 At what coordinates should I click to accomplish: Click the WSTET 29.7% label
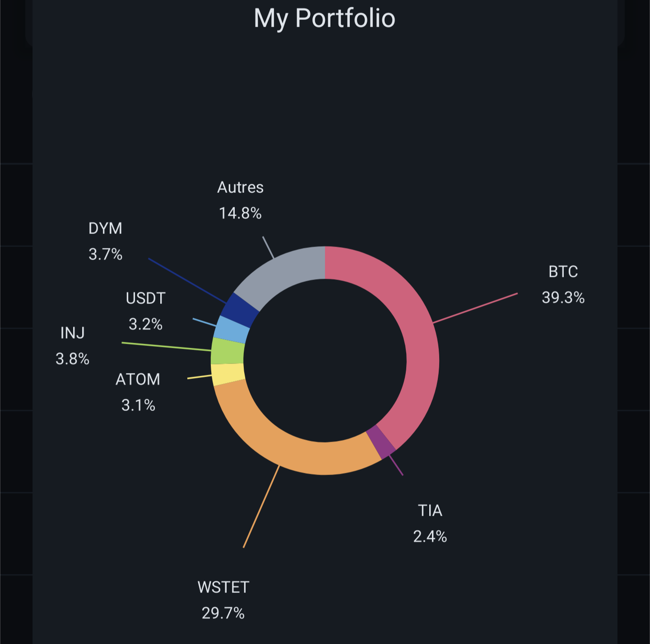(x=223, y=600)
